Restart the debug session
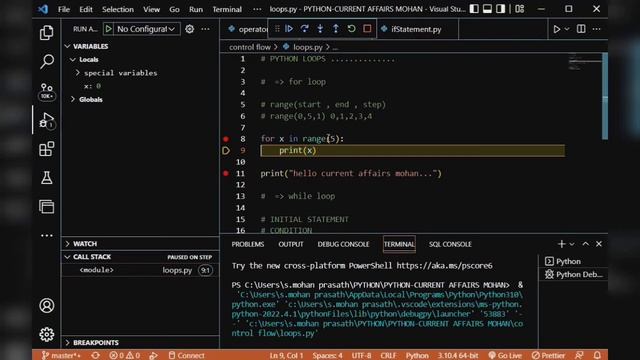640x360 pixels. coord(351,29)
